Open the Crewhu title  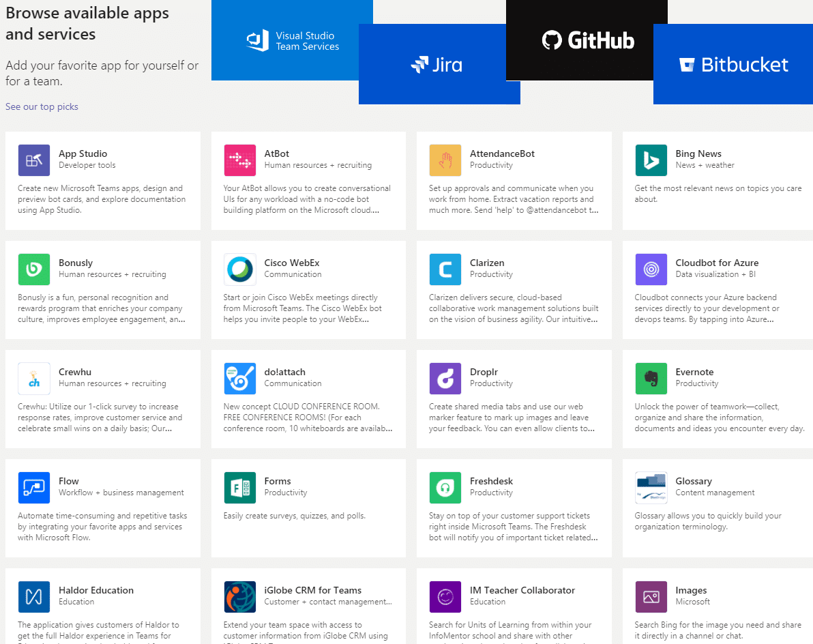tap(74, 372)
